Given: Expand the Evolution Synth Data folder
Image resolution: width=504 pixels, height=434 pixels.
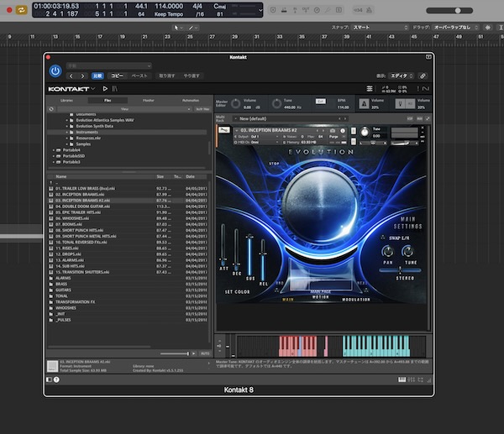Looking at the screenshot, I should 67,126.
